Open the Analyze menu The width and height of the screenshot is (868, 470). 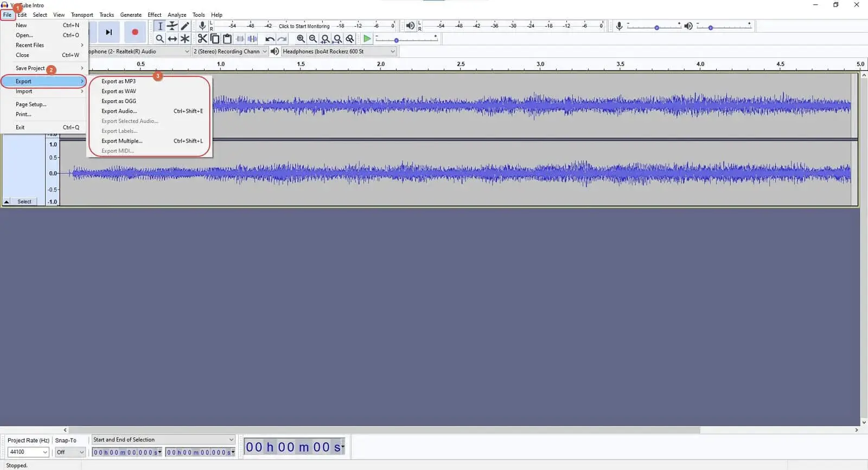coord(177,15)
